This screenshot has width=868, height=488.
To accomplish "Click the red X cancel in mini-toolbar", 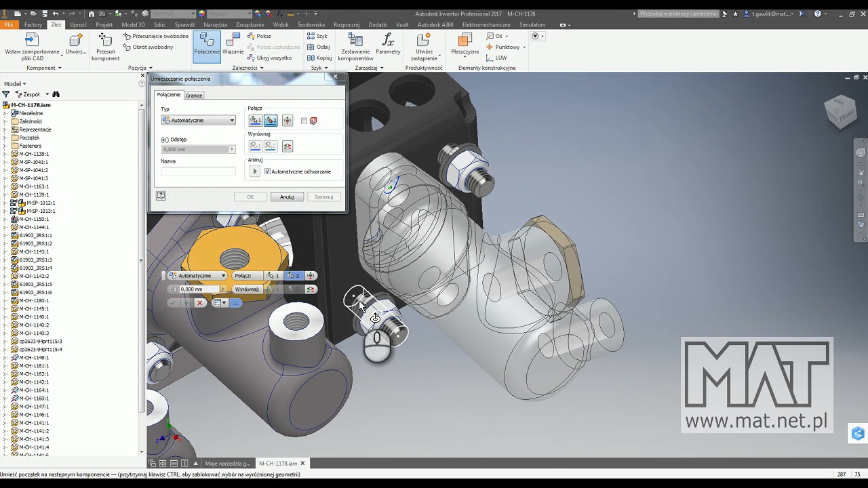I will (200, 303).
